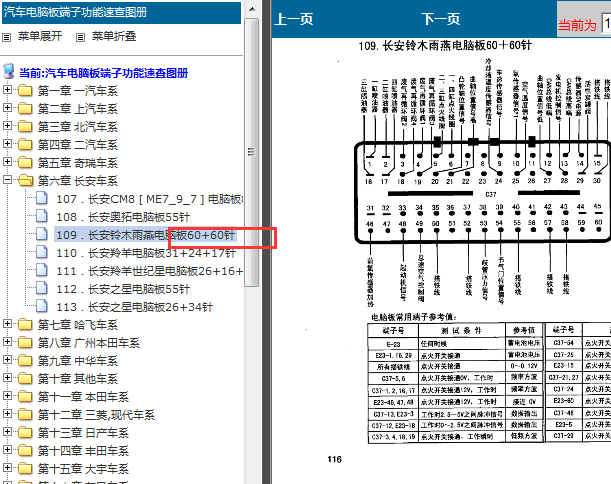Viewport: 611px width, 484px height.
Task: Click the 菜单折叠 collapse-all icon
Action: (80, 37)
